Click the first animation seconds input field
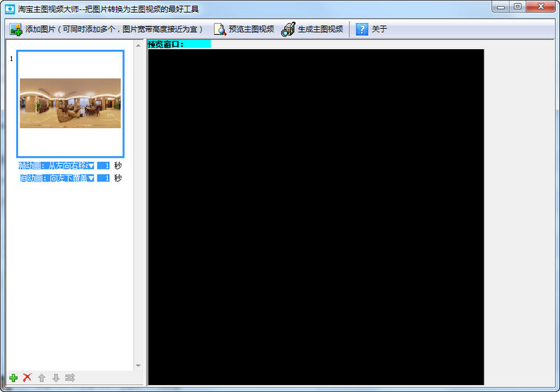Viewport: 560px width, 392px height. click(104, 166)
